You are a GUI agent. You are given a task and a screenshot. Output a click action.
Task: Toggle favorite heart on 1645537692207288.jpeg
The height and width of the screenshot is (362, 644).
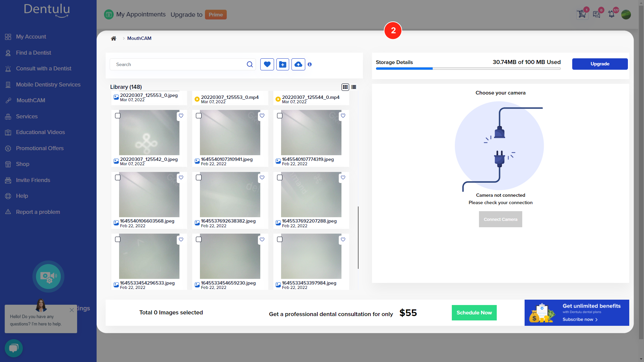point(343,177)
